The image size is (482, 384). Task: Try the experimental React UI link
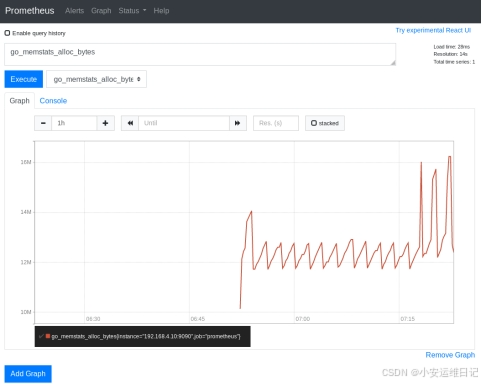click(433, 30)
